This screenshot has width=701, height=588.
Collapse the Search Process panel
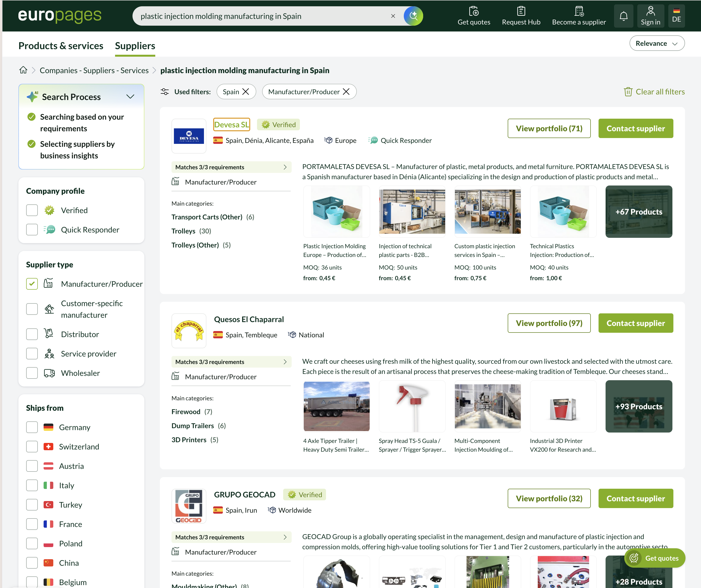point(131,97)
